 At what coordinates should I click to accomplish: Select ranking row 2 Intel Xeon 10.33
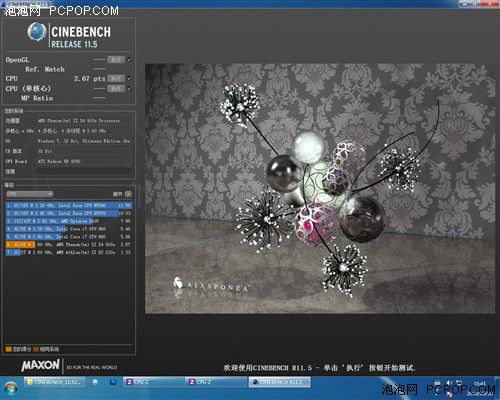(69, 213)
